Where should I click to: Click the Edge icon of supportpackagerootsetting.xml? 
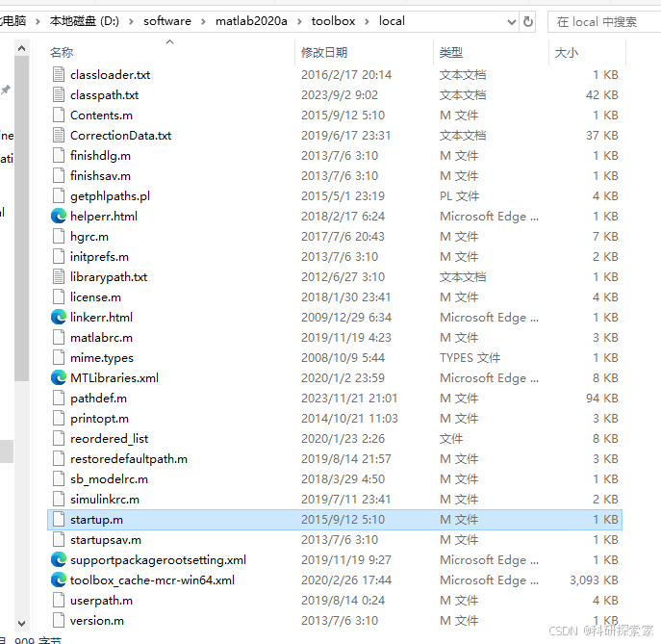59,560
